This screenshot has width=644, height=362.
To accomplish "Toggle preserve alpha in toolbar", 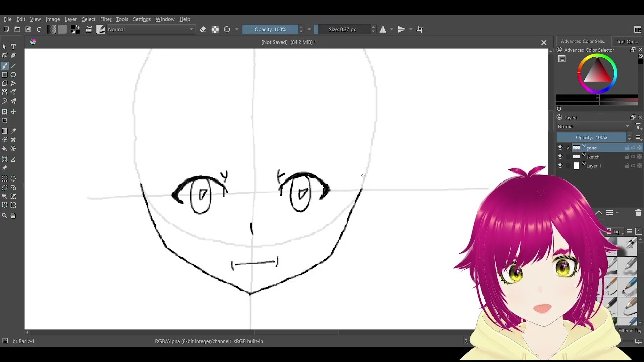I will point(215,29).
